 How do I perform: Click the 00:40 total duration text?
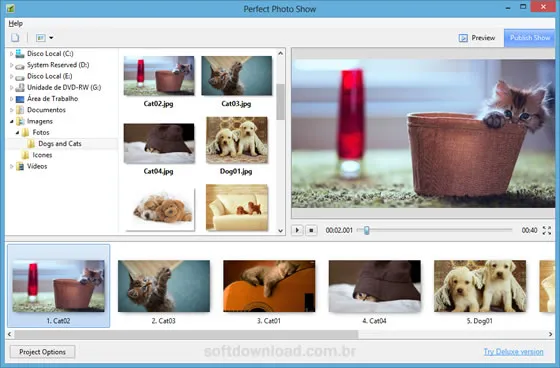[x=529, y=230]
